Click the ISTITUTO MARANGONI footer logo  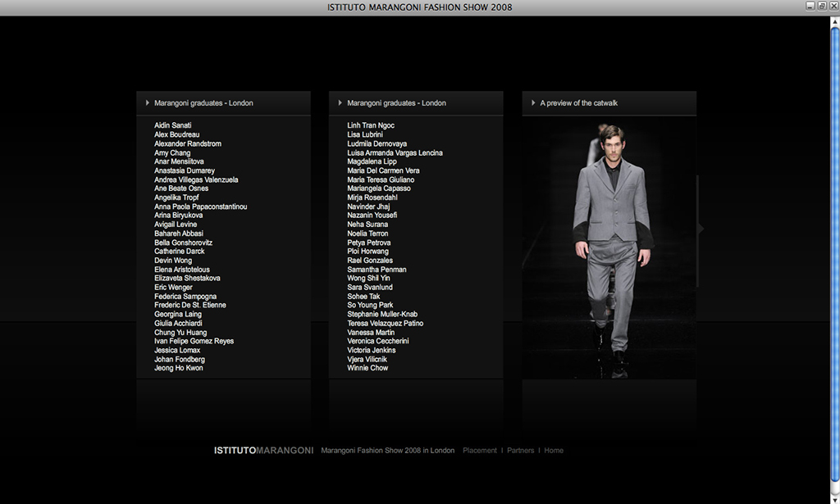pos(263,451)
